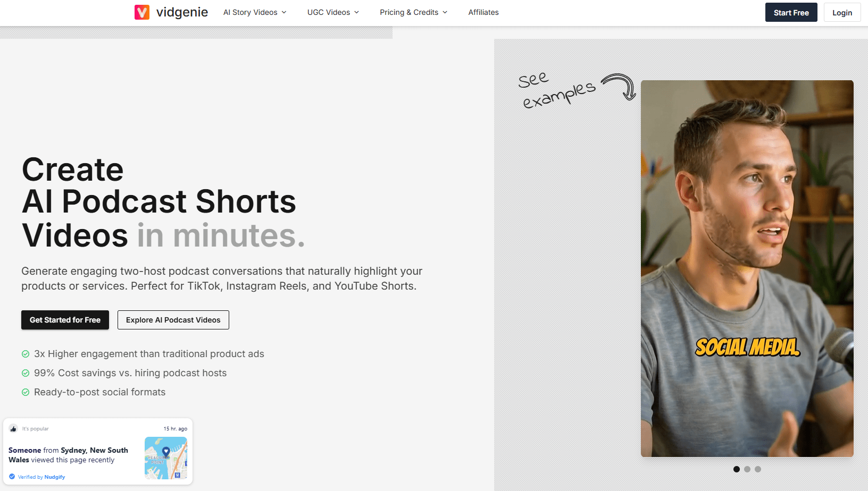Click Get Started for Free
This screenshot has width=868, height=491.
coord(65,320)
